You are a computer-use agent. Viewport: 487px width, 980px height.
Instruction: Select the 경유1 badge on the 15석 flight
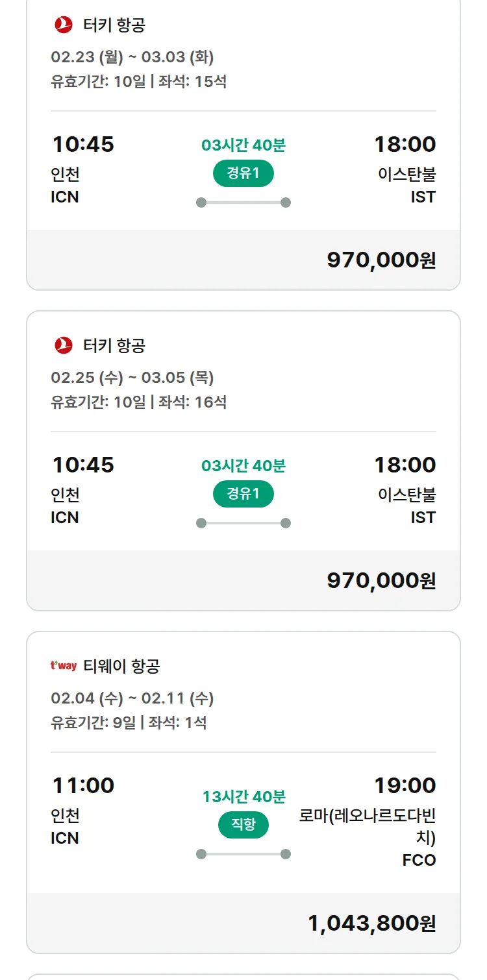pos(243,173)
